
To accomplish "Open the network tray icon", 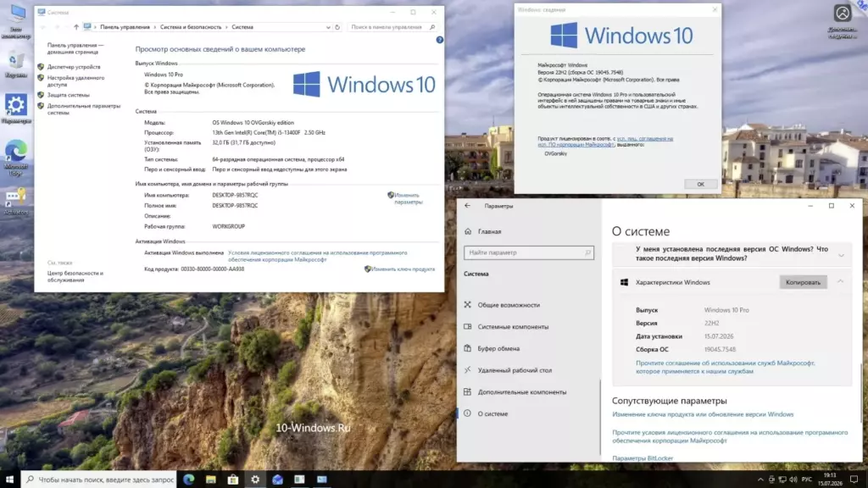I will (782, 480).
